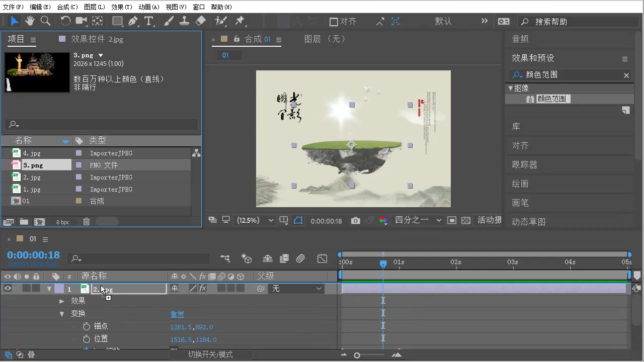Collapse the 变换 property group
Viewport: 644px width, 362px height.
pyautogui.click(x=62, y=314)
